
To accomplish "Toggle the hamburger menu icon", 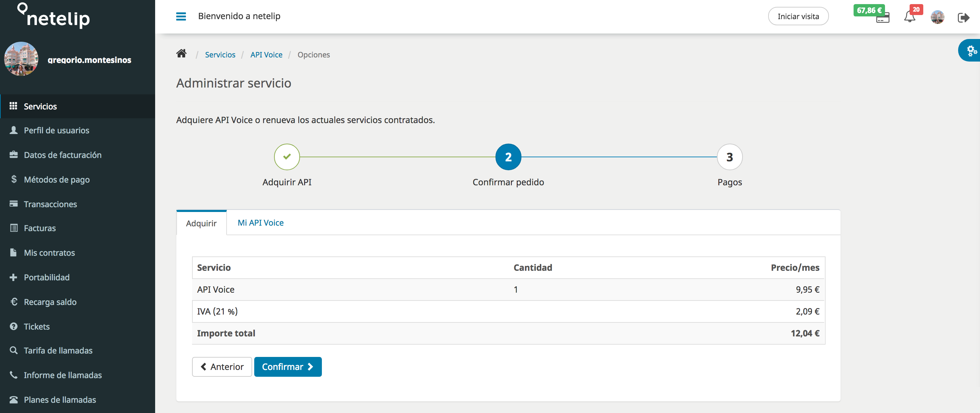I will (181, 16).
